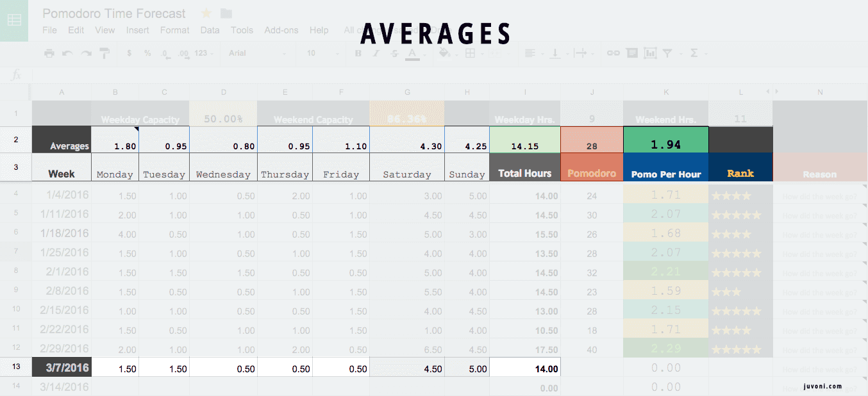The height and width of the screenshot is (396, 868).
Task: Open the Edit menu
Action: 76,30
